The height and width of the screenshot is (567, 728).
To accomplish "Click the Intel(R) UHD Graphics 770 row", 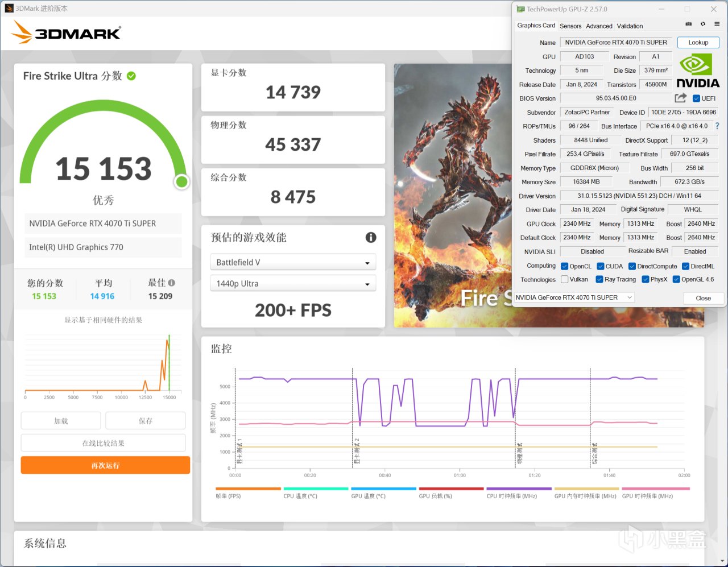I will pos(103,247).
